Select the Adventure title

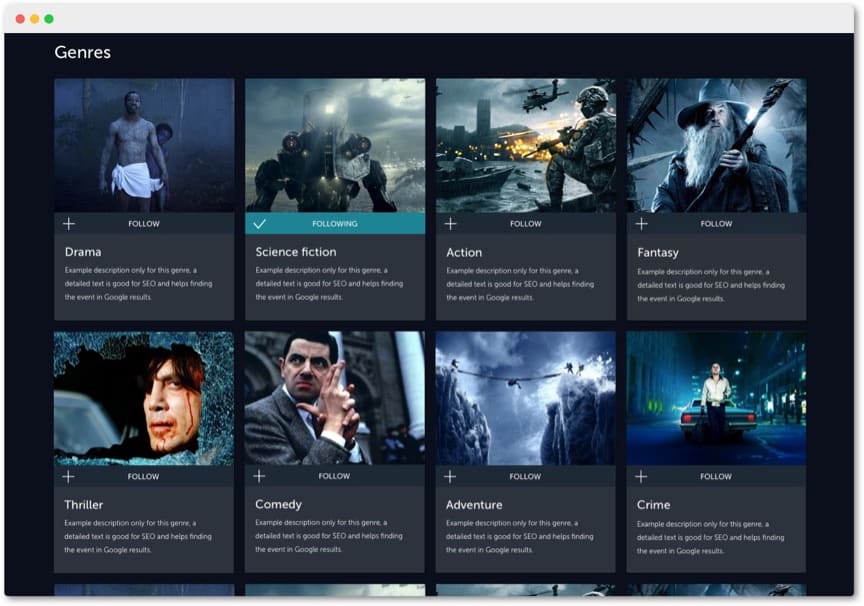[x=474, y=505]
